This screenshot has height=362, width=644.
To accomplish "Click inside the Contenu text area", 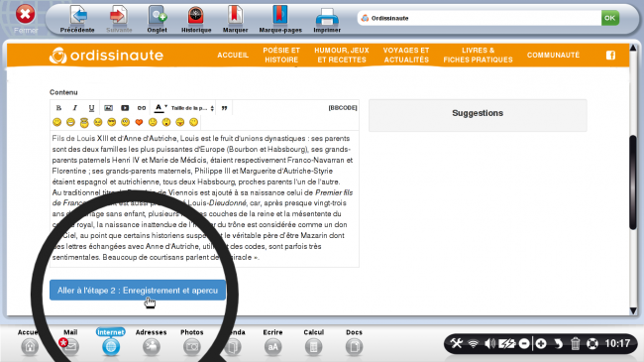I will tap(204, 198).
